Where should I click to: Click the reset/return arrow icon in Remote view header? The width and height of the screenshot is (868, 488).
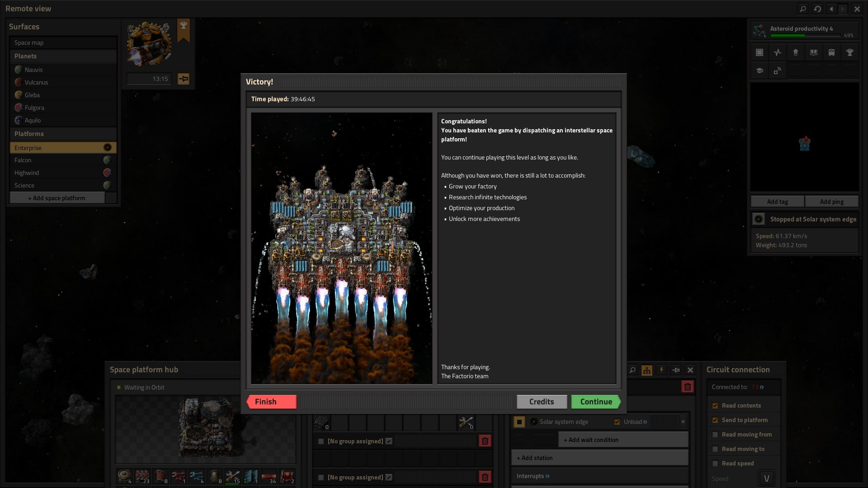pos(817,9)
